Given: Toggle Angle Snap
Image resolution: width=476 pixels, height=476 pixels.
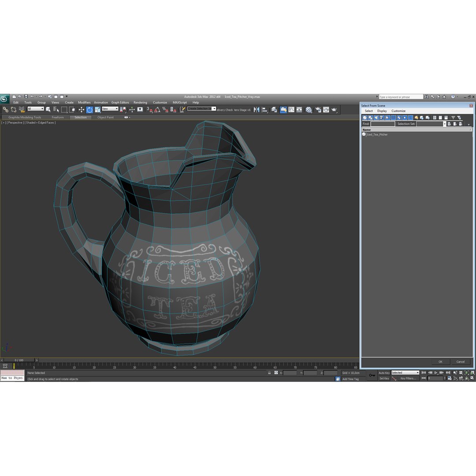Looking at the screenshot, I should 157,110.
